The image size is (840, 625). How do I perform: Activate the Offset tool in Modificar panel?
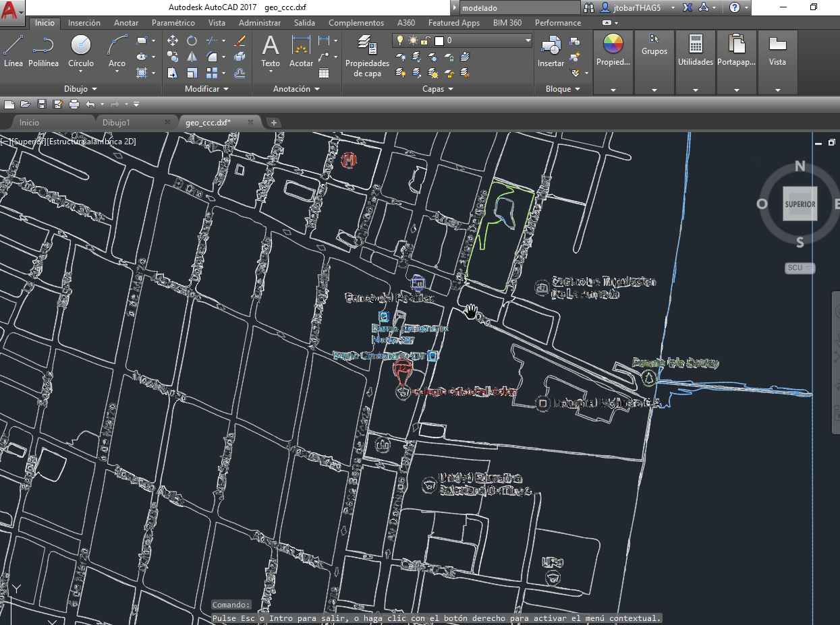tap(240, 73)
